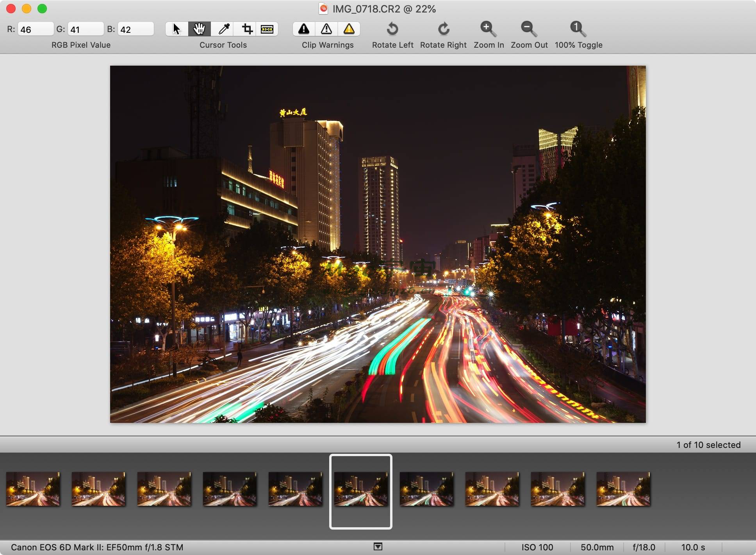Screen dimensions: 756x555
Task: Rotate the image right
Action: click(443, 29)
